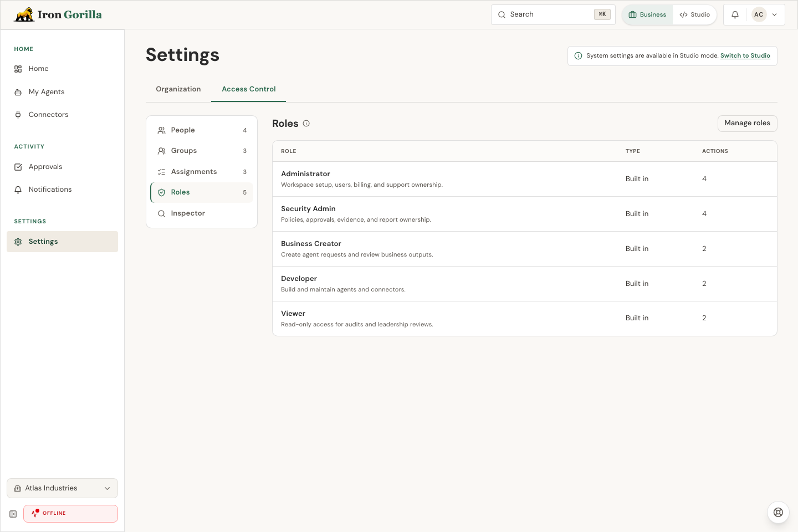
Task: Click the AC user avatar
Action: (759, 14)
